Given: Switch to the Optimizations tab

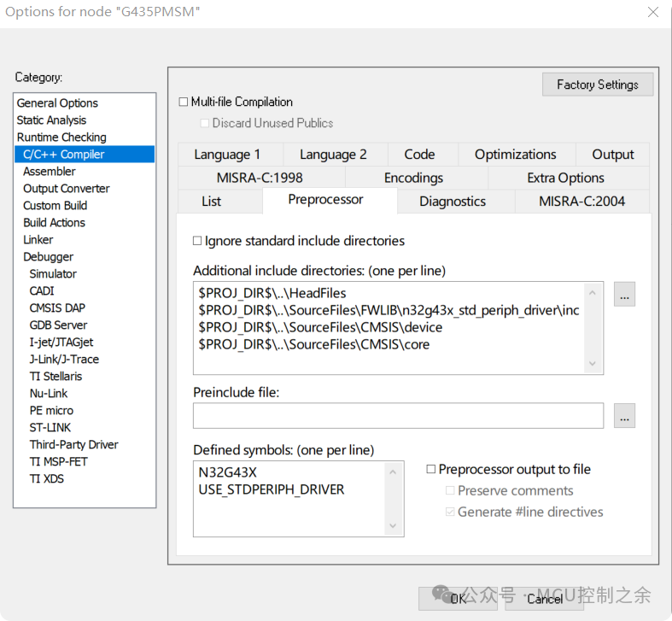Looking at the screenshot, I should pos(517,155).
